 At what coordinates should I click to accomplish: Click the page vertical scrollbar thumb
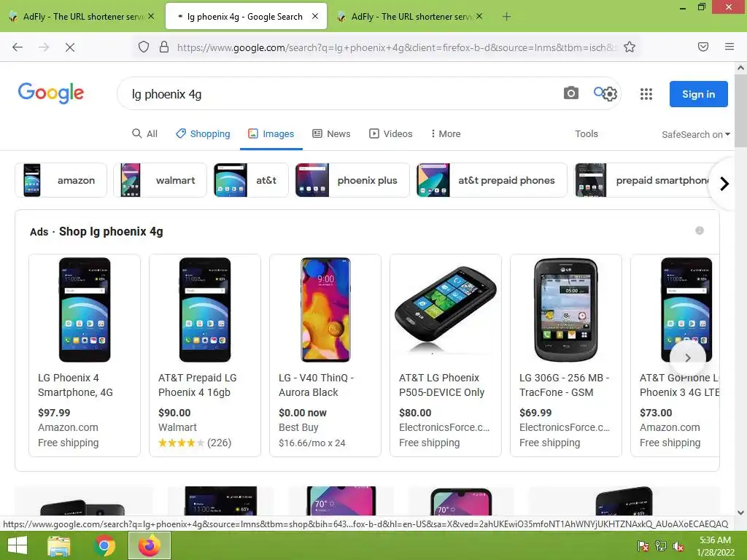click(740, 111)
